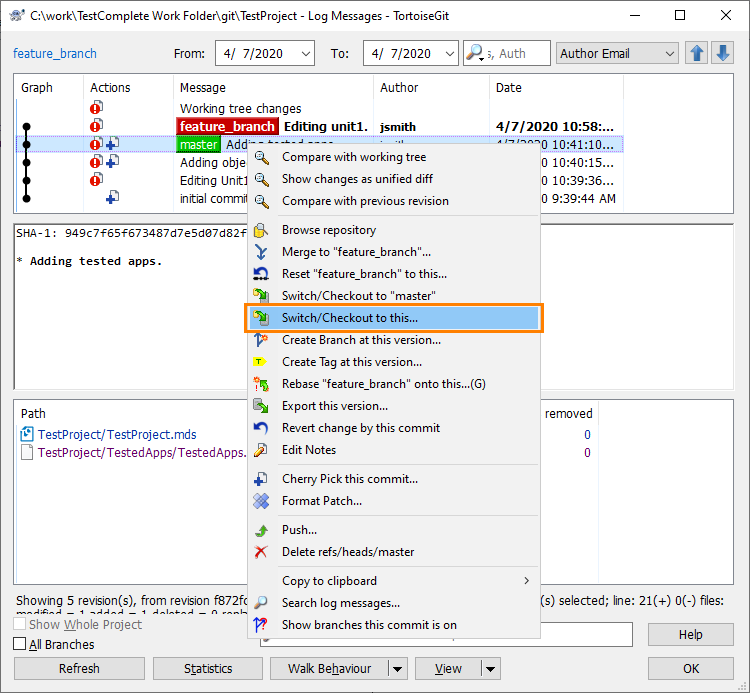Open the To date dropdown
Viewport: 750px width, 693px height.
pos(449,54)
